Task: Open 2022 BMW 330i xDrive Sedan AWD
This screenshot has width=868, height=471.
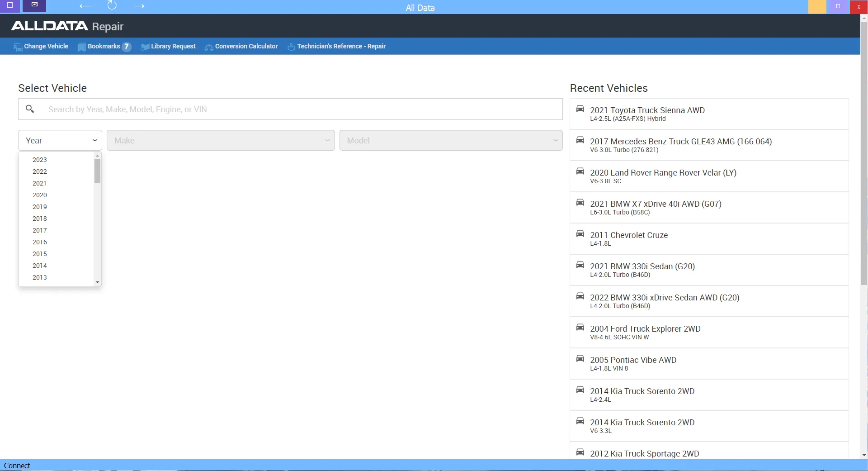Action: point(709,301)
